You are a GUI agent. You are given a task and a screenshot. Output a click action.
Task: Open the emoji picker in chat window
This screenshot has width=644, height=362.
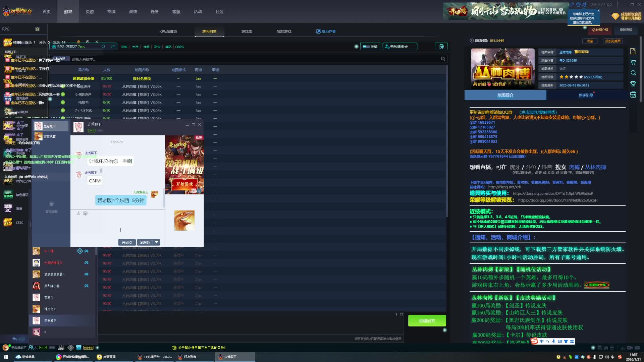pos(85,214)
